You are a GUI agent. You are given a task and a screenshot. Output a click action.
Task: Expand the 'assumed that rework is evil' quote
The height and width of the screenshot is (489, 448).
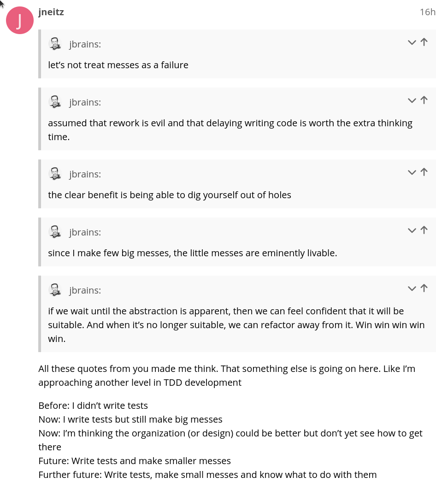(x=412, y=101)
